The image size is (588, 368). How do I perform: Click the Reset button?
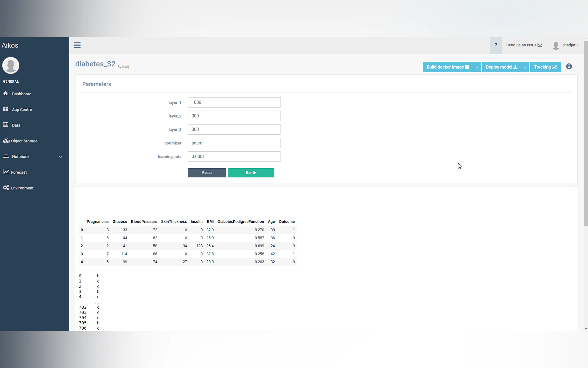(x=207, y=173)
